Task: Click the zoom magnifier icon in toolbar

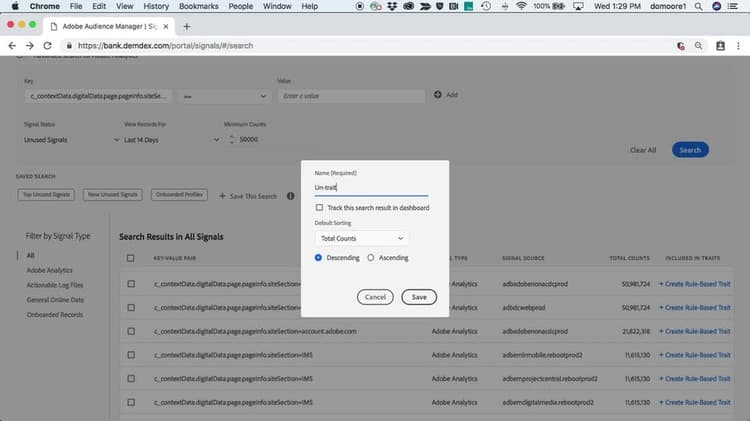Action: [698, 45]
